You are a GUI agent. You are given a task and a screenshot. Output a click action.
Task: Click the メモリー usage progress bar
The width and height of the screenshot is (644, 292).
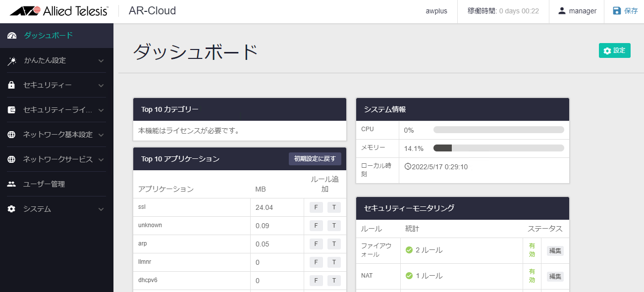tap(498, 148)
